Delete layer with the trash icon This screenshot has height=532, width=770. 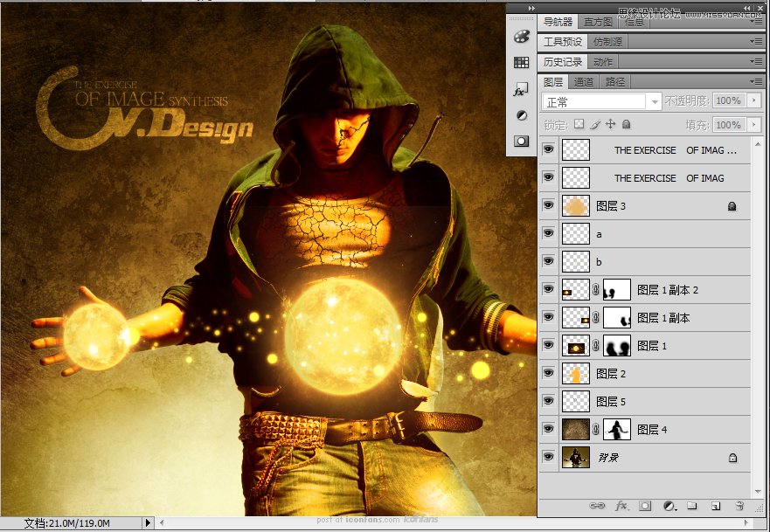(x=739, y=506)
